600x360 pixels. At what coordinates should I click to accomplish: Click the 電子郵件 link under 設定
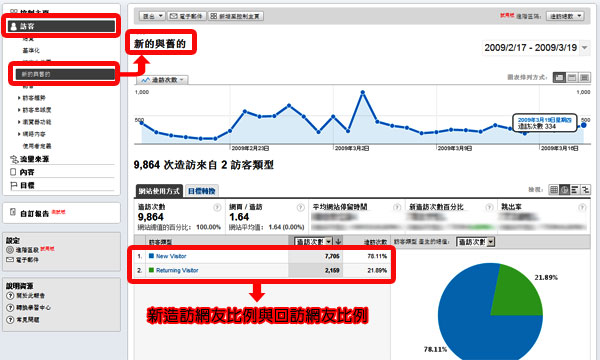(x=27, y=260)
